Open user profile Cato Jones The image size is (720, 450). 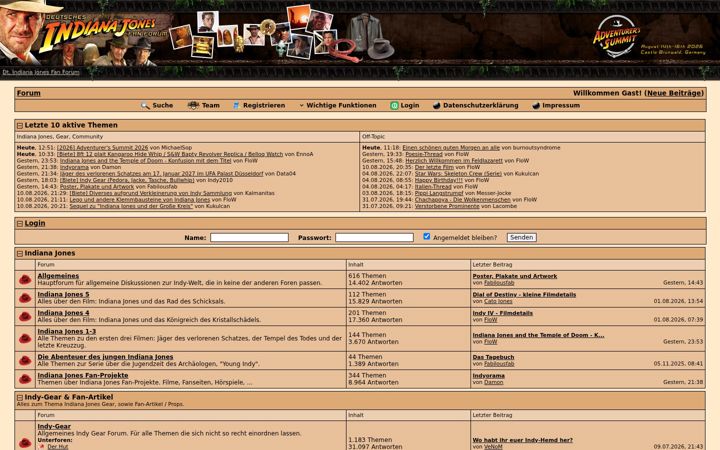(x=498, y=301)
